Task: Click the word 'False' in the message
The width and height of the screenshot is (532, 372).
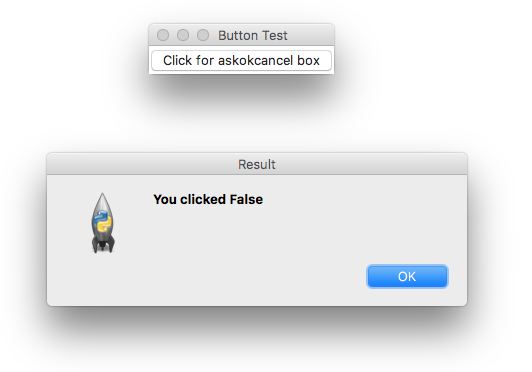Action: [246, 200]
